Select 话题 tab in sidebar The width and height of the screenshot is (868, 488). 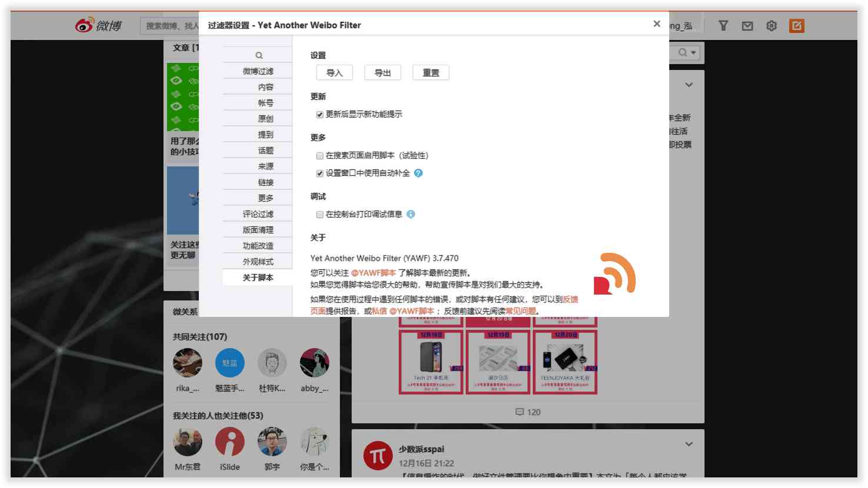[258, 151]
